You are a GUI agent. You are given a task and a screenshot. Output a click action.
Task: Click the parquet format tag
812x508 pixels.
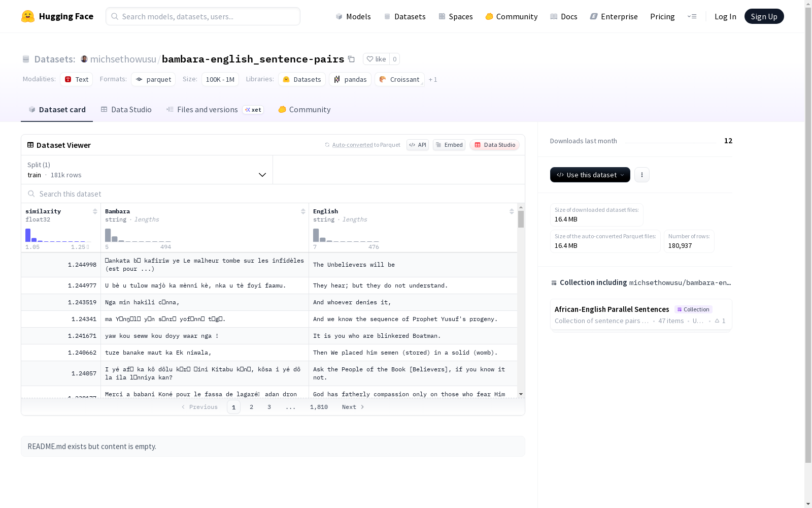coord(153,79)
